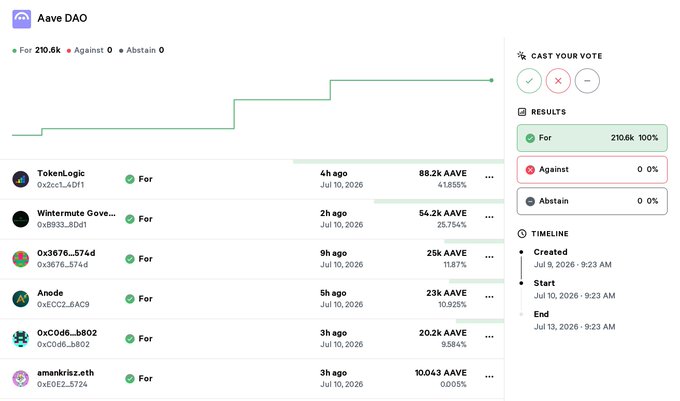Screen dimensions: 680x401
Task: Click the address 0xB933...8Dd1
Action: (x=62, y=225)
